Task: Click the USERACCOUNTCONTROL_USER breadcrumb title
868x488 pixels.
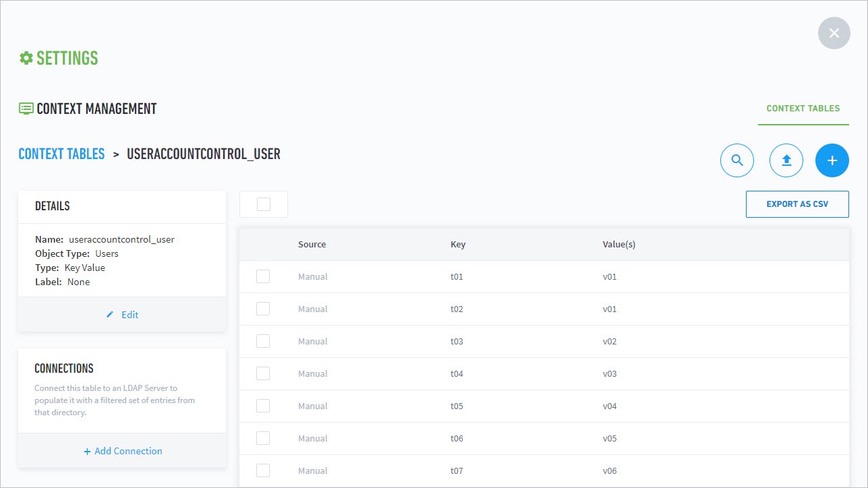Action: pyautogui.click(x=204, y=154)
